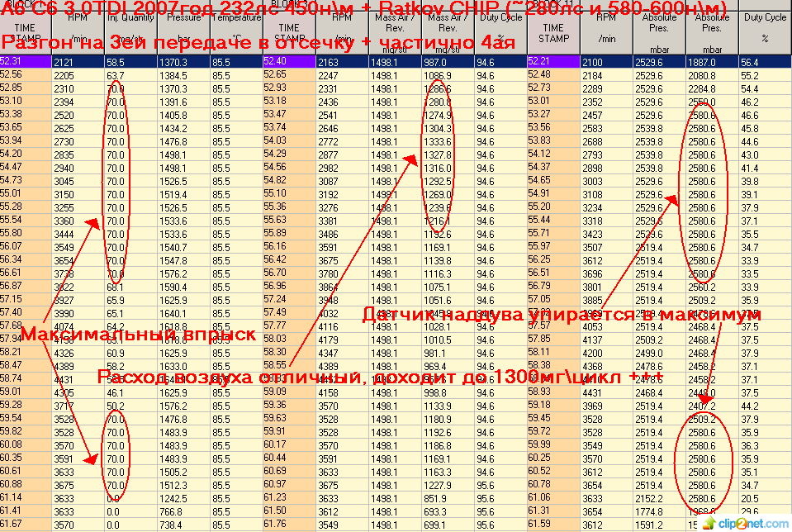The height and width of the screenshot is (532, 792).
Task: Click the Temperature column header
Action: pyautogui.click(x=236, y=33)
